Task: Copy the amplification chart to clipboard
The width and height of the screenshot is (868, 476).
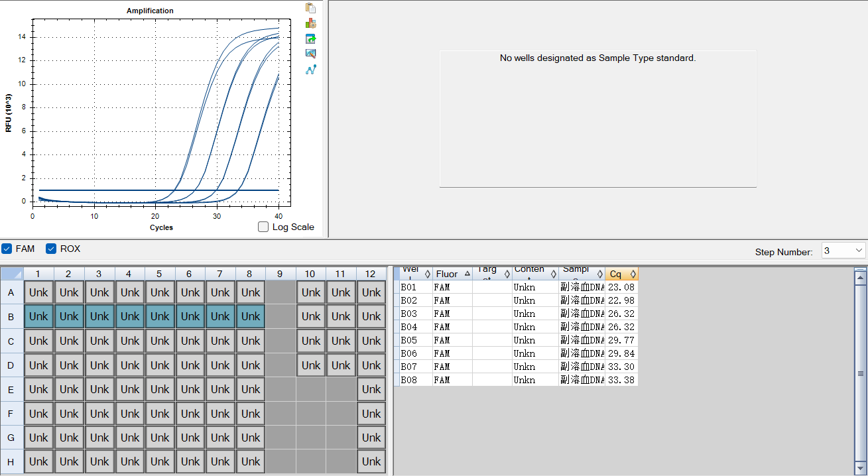Action: point(310,8)
